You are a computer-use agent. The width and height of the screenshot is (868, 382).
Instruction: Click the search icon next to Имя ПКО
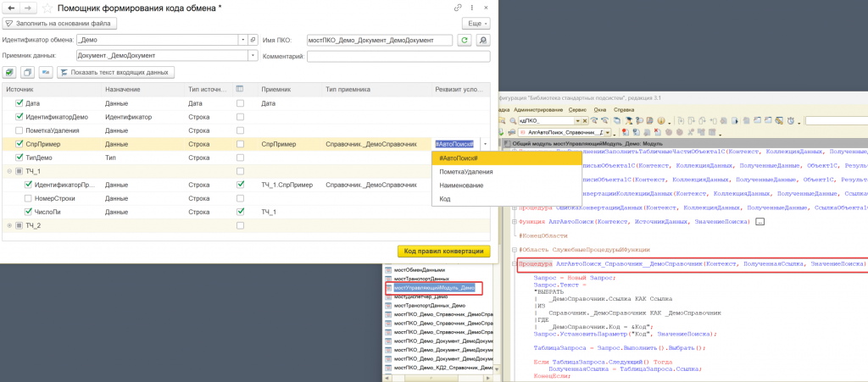[483, 40]
